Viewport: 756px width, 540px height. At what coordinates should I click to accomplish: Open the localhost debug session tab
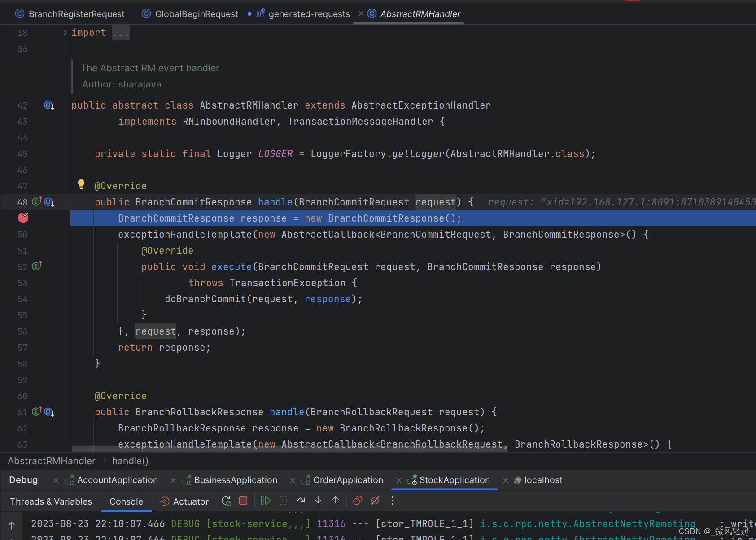[538, 480]
